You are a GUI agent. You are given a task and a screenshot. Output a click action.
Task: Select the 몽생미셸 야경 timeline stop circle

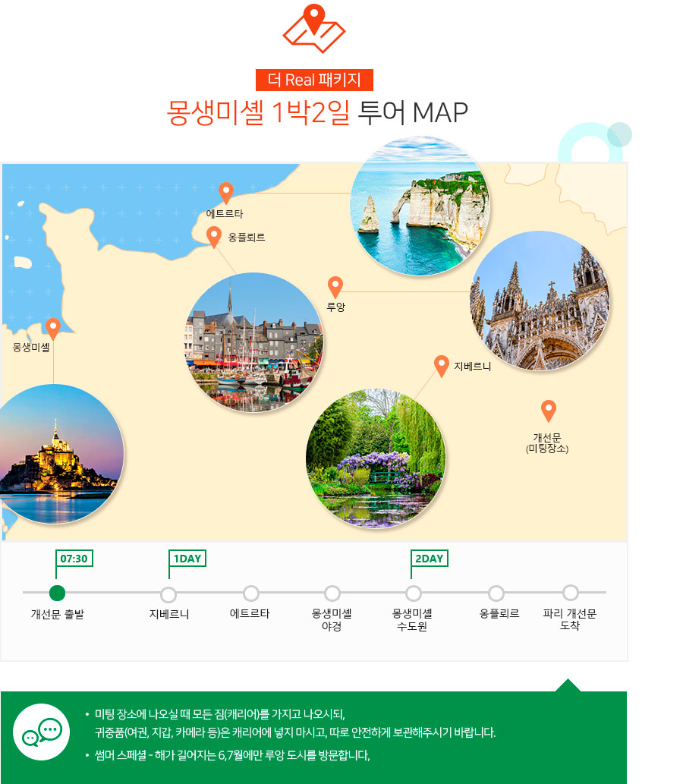point(332,594)
